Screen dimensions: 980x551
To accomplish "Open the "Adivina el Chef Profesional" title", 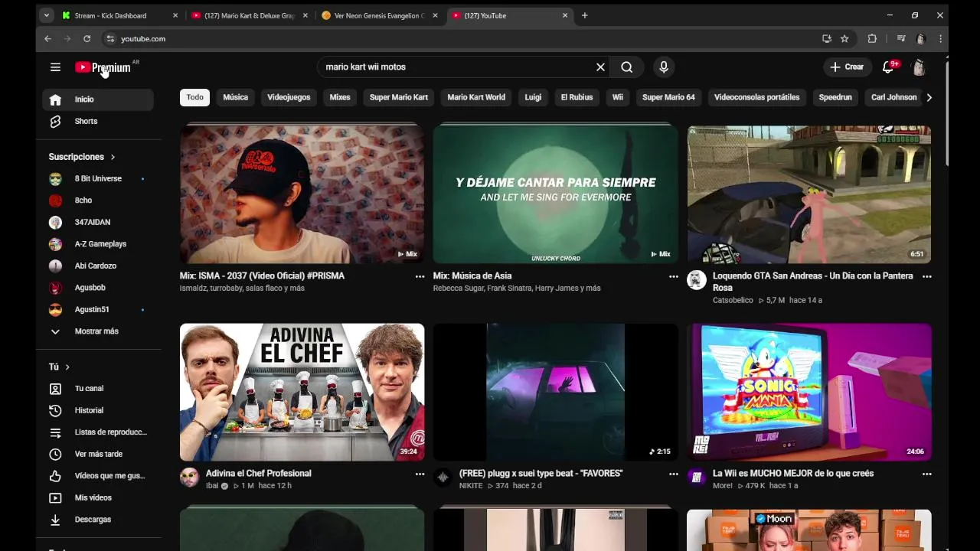I will pos(258,474).
